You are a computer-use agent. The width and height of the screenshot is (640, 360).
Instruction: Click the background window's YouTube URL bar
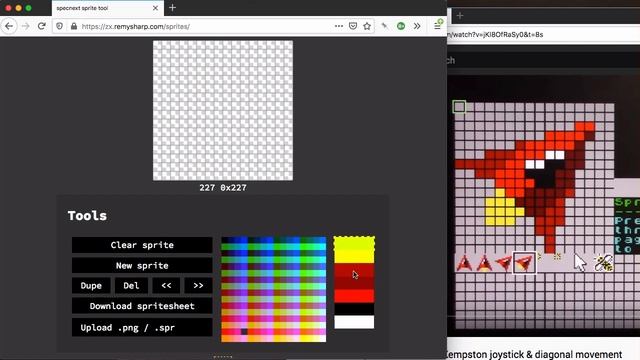coord(543,35)
